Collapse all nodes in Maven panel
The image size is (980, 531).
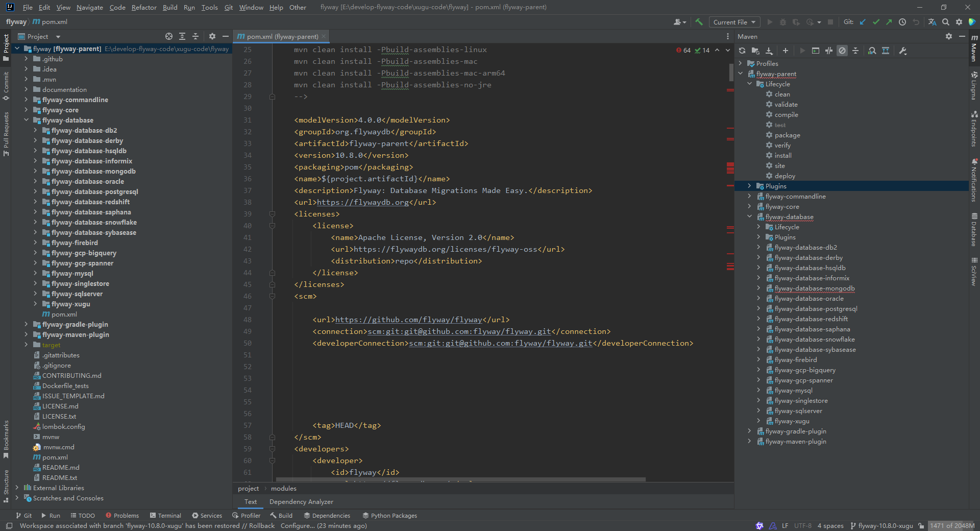coord(855,51)
